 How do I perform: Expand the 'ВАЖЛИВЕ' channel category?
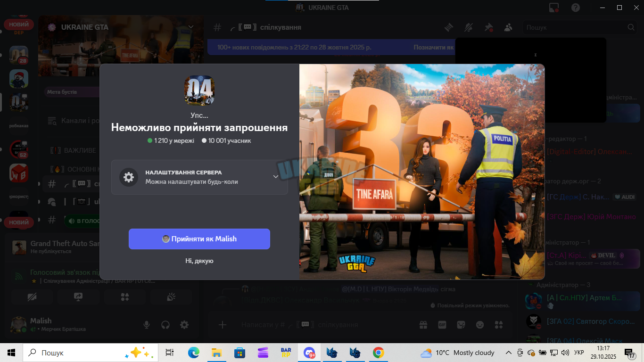coord(73,151)
